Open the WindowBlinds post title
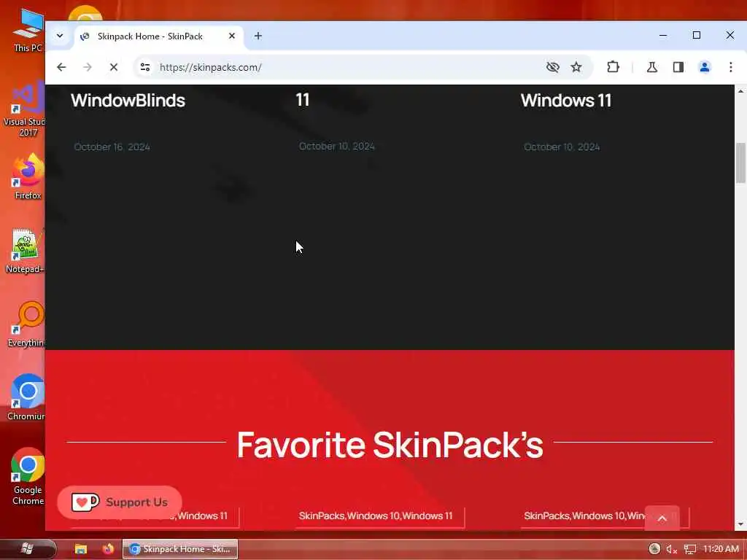The height and width of the screenshot is (560, 747). tap(128, 101)
